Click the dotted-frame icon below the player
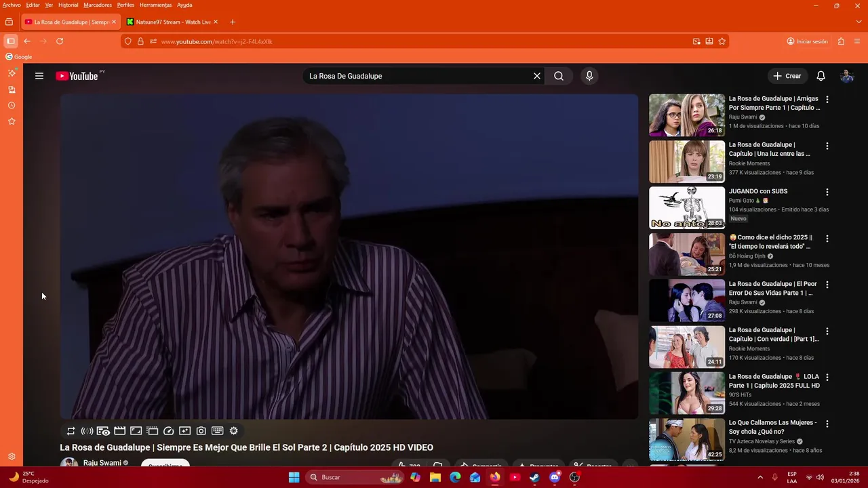The height and width of the screenshot is (488, 868). 153,431
